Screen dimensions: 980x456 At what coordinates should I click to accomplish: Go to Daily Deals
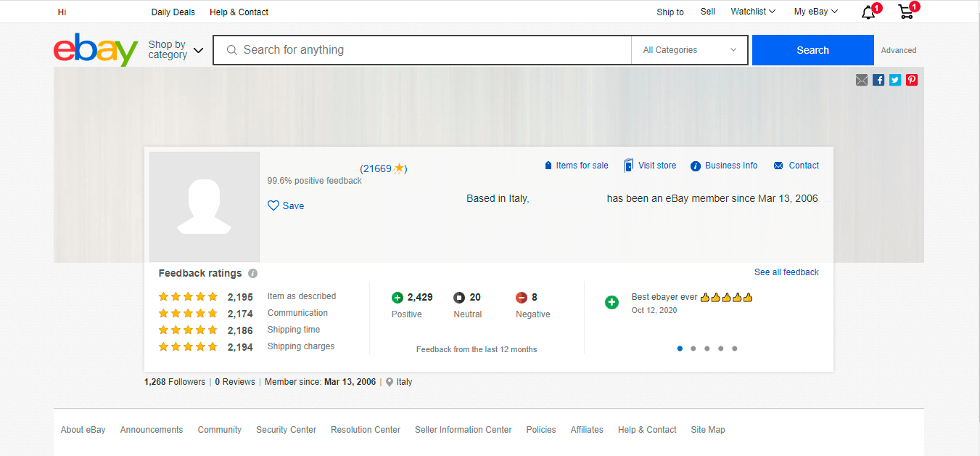click(173, 12)
